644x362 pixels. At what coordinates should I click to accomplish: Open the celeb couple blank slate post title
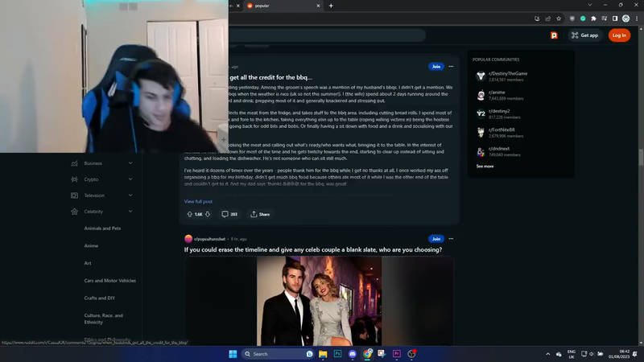coord(313,249)
